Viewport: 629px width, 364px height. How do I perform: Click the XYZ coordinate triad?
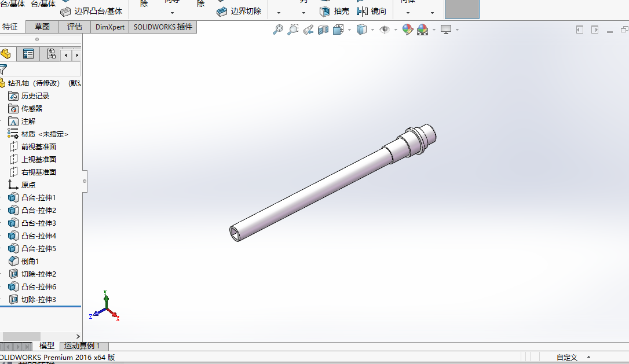[105, 307]
